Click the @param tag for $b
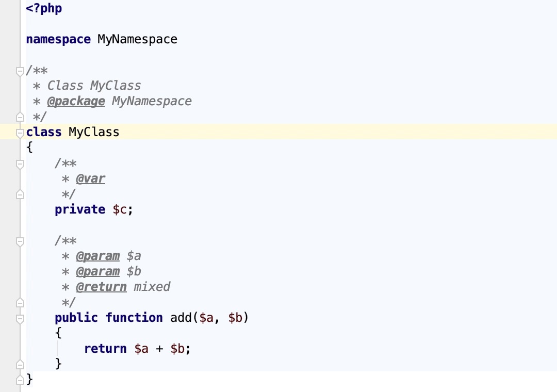This screenshot has height=392, width=557. click(x=98, y=271)
